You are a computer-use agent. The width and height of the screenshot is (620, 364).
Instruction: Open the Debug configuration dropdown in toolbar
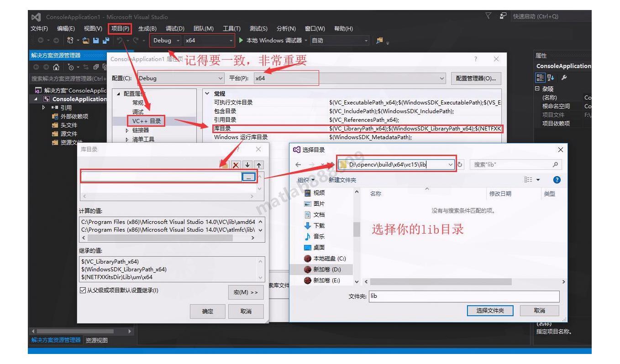tap(167, 40)
